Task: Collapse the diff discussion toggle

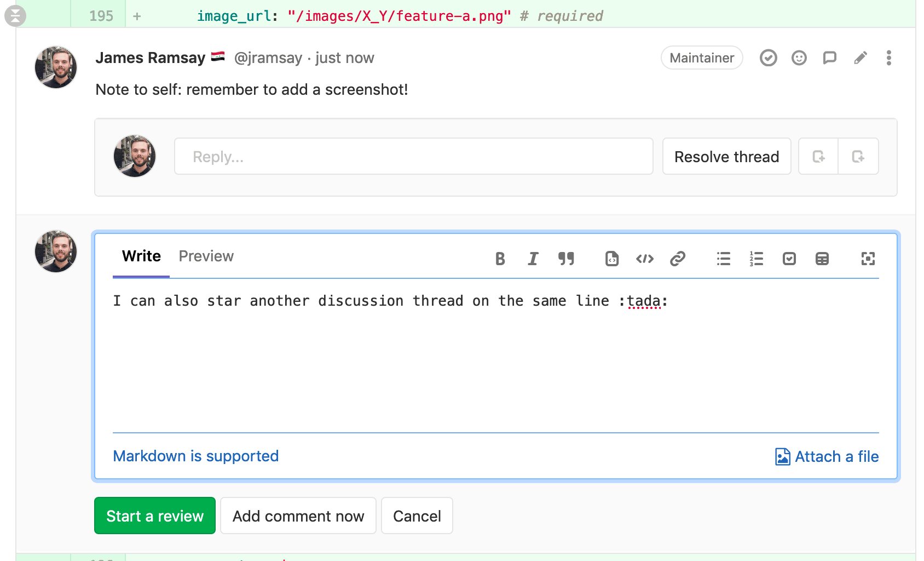Action: [x=15, y=16]
